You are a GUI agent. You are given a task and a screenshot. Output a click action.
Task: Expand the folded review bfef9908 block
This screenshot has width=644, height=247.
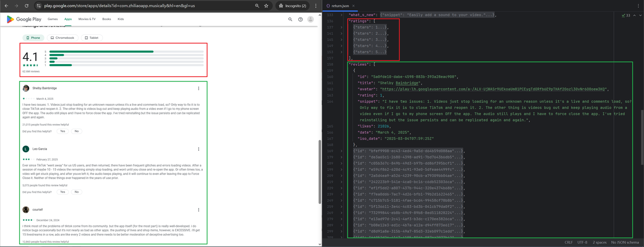(x=341, y=151)
